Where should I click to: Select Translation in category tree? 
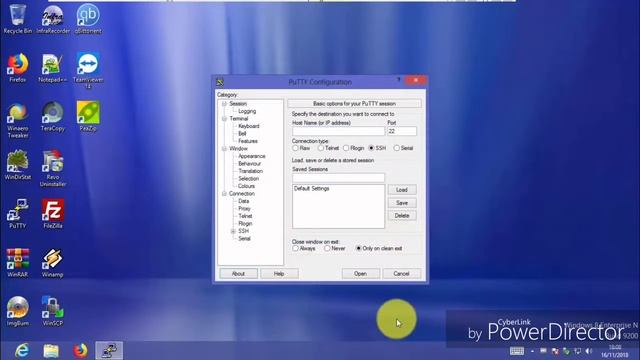tap(251, 171)
